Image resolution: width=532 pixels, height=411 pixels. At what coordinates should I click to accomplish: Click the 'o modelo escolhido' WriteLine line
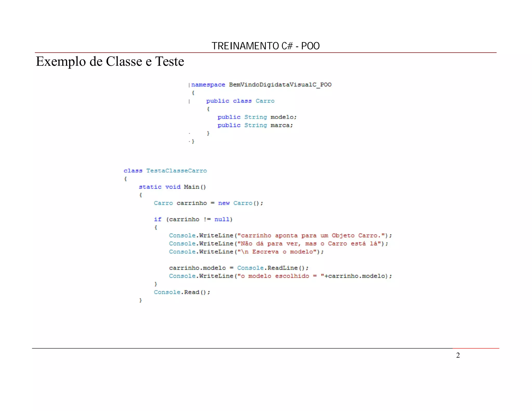pos(280,276)
